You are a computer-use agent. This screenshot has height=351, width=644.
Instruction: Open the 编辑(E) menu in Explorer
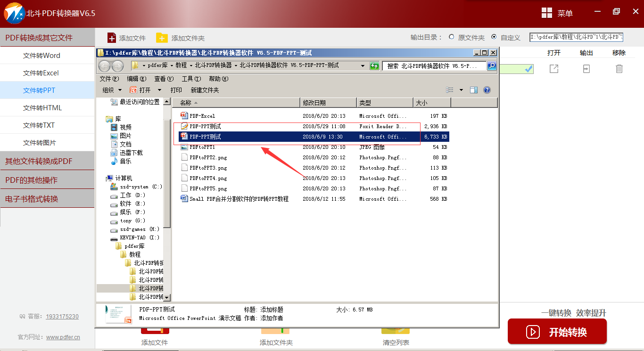136,79
